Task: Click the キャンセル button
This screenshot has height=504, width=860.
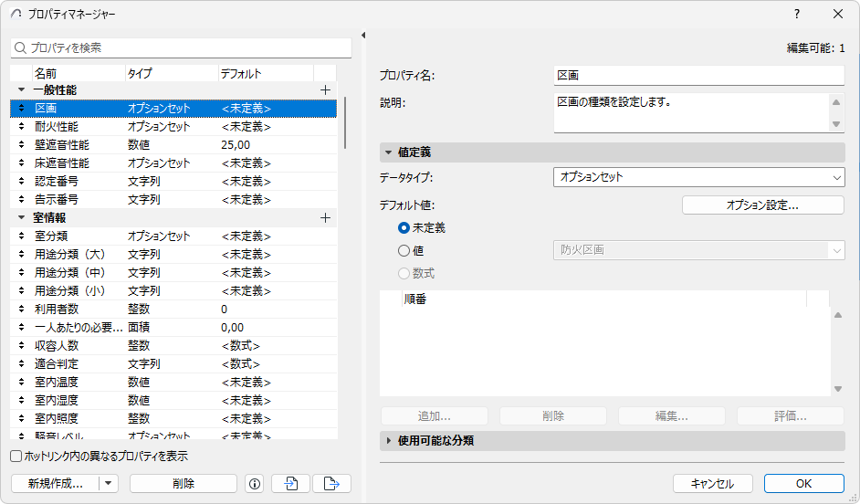Action: (x=712, y=484)
